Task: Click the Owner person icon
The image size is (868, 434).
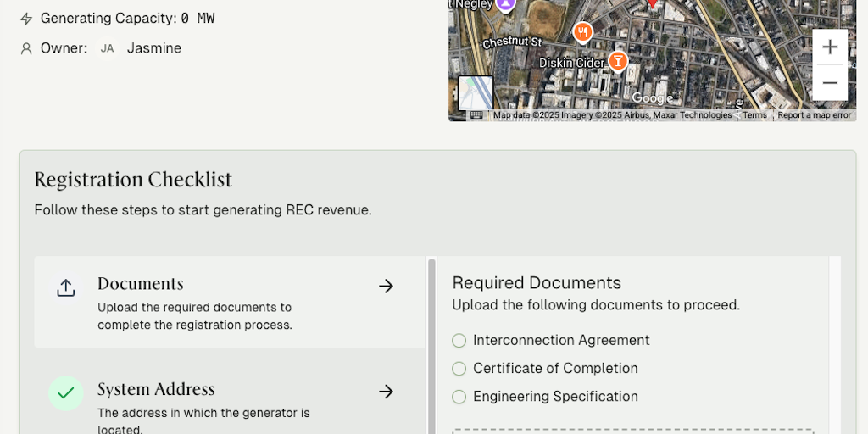Action: 26,48
